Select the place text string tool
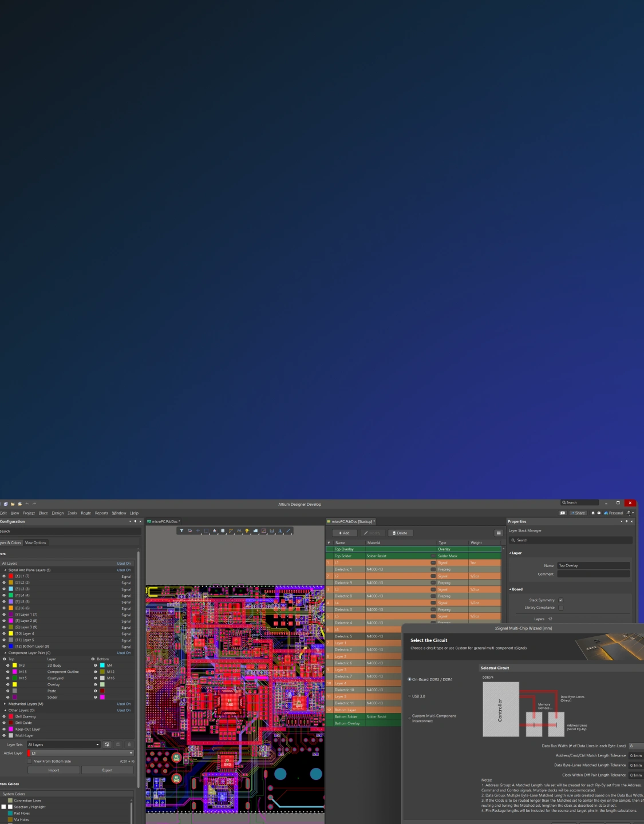Screen dimensions: 644x824 click(280, 531)
